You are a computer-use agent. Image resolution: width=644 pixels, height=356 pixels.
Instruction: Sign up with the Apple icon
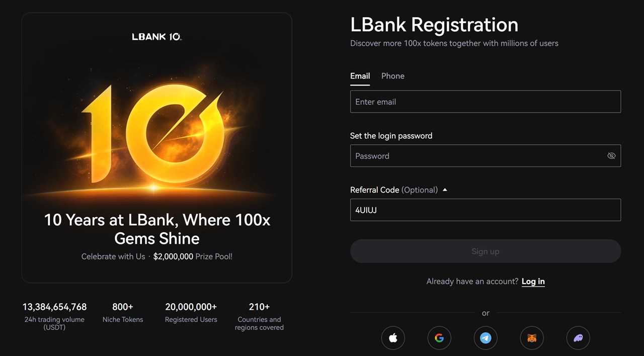(x=393, y=338)
